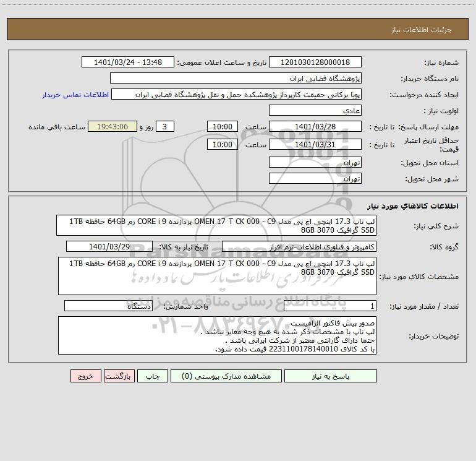Click the label حداقل تاریخ اعتبار قیمت
The height and width of the screenshot is (461, 476).
431,145
